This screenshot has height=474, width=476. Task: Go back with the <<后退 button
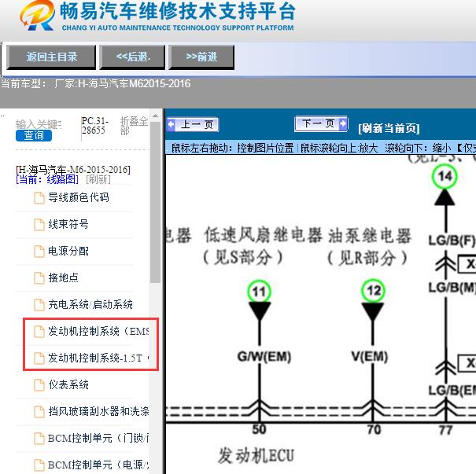tap(132, 57)
